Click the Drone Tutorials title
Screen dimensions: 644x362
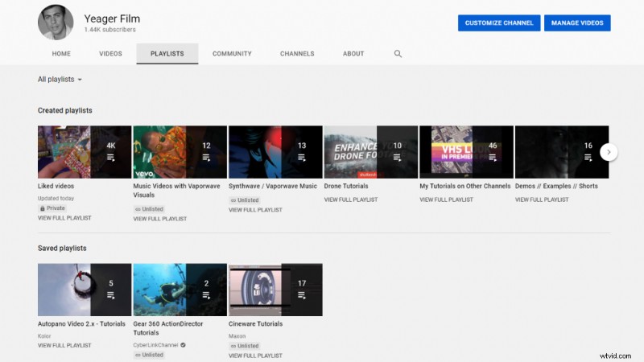tap(346, 186)
